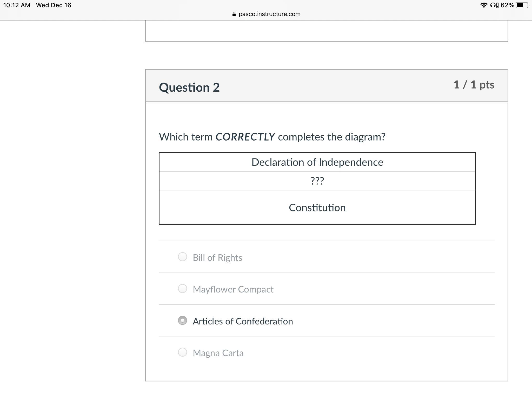The image size is (532, 399).
Task: Click the padlock icon beside the URL
Action: click(x=234, y=14)
